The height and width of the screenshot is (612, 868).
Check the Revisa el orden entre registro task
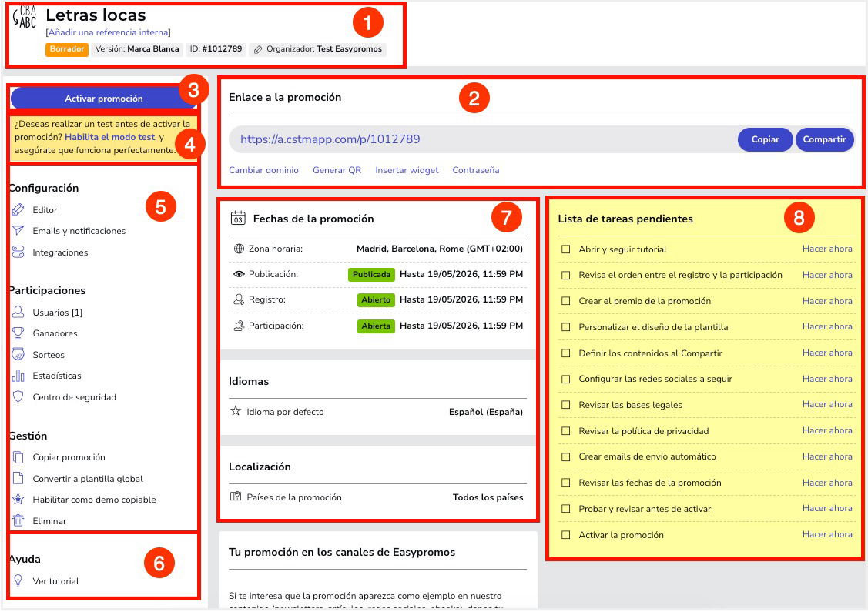click(566, 275)
